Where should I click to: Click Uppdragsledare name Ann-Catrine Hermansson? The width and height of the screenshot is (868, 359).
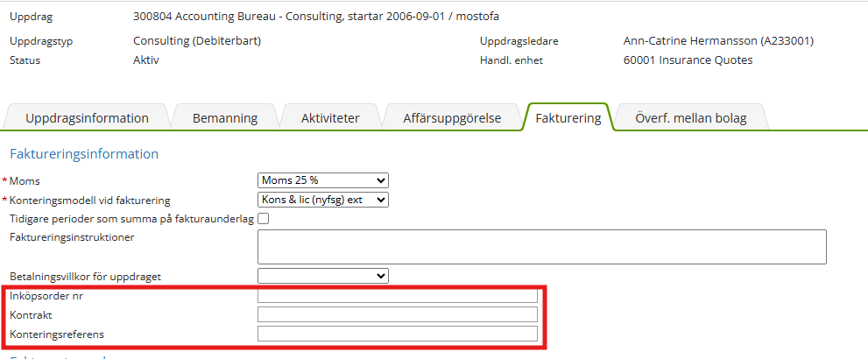[713, 41]
